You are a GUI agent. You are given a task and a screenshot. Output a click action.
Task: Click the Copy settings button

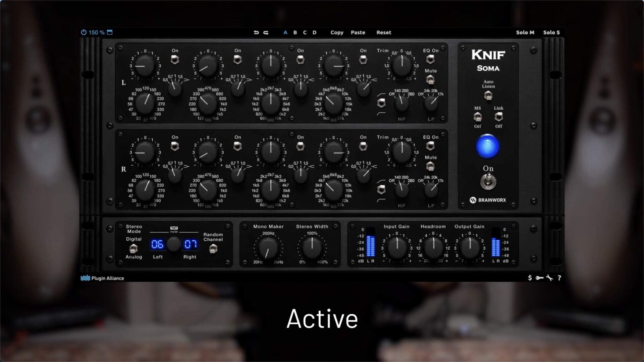(x=337, y=33)
